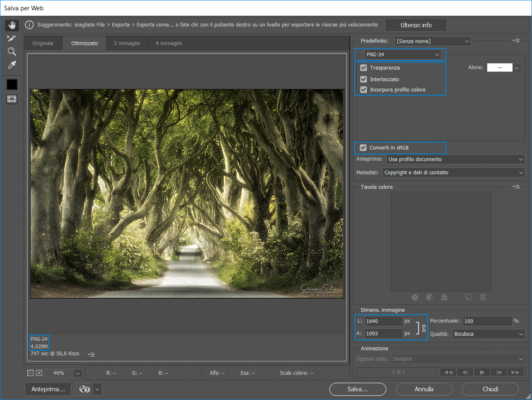Click the zoom in plus icon
The image size is (532, 400).
point(39,373)
